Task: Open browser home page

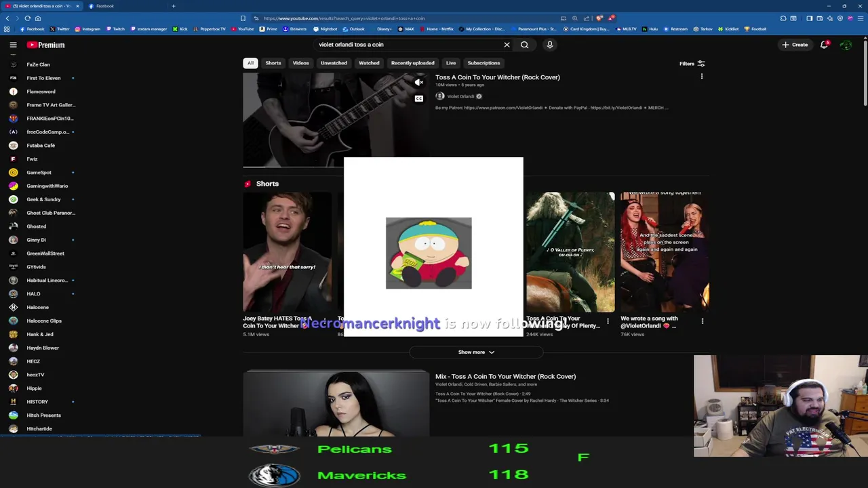Action: (x=38, y=18)
